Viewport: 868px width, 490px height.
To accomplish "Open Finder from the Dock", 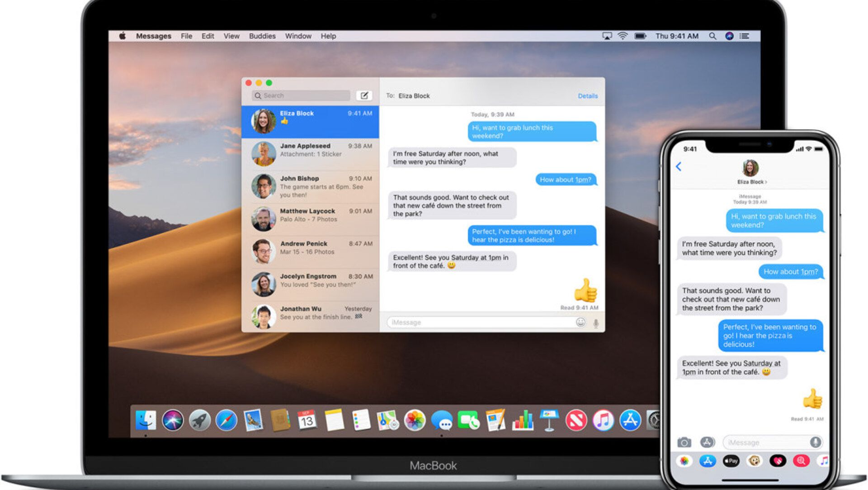I will click(x=146, y=420).
